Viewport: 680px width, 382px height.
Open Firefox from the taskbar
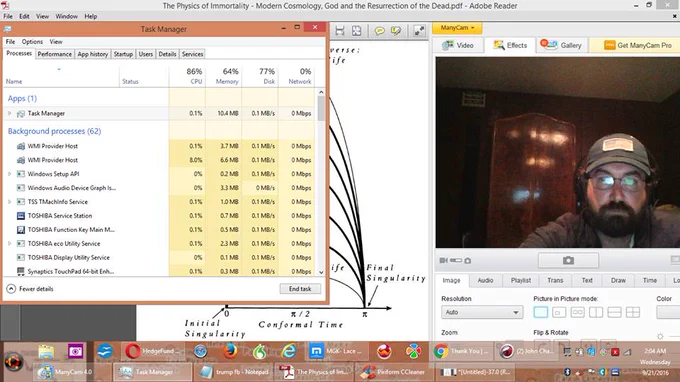click(230, 351)
